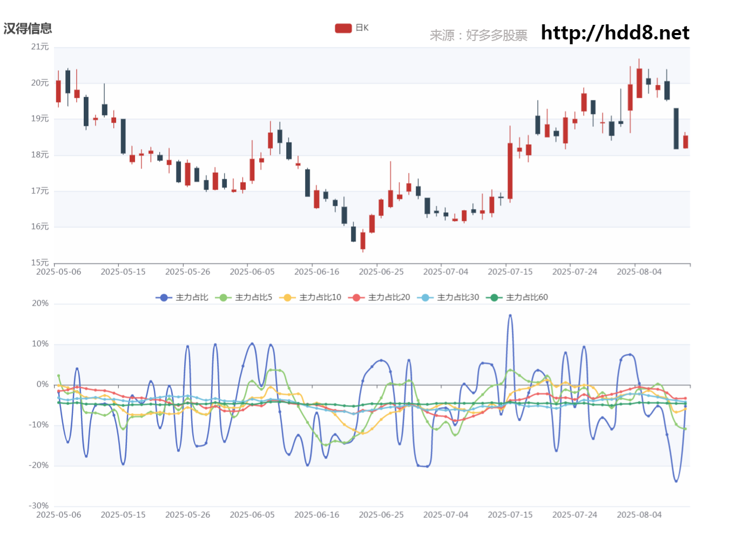The image size is (737, 560).
Task: Click 2025-06-05 date on candlestick chart axis
Action: coord(252,272)
